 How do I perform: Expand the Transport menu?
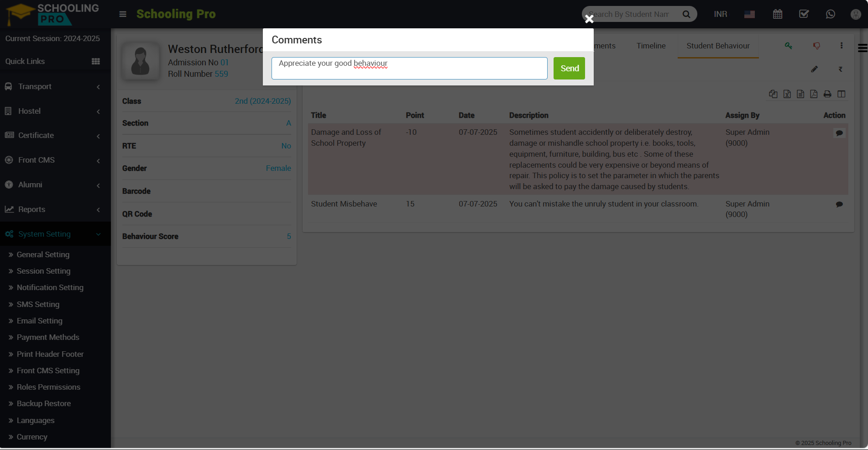pos(55,86)
